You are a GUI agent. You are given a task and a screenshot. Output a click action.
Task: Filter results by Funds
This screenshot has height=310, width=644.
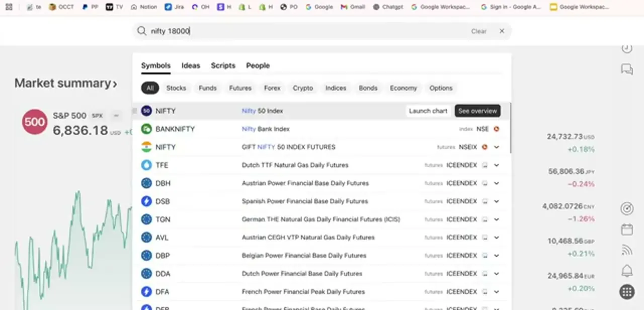point(208,88)
